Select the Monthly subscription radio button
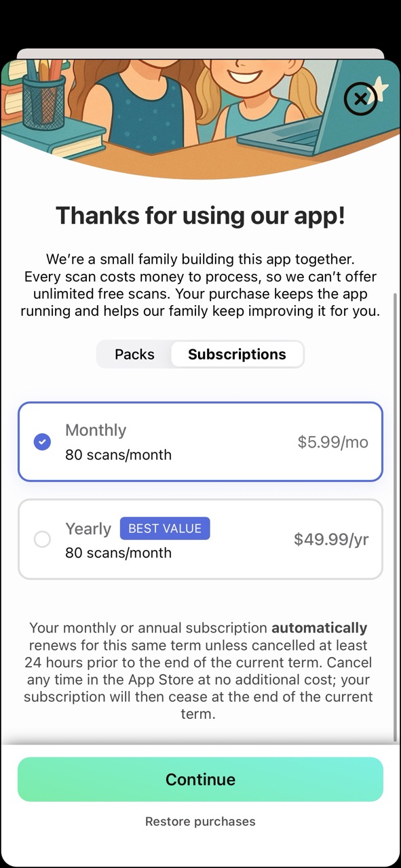Screen dimensions: 401x868 coord(42,441)
